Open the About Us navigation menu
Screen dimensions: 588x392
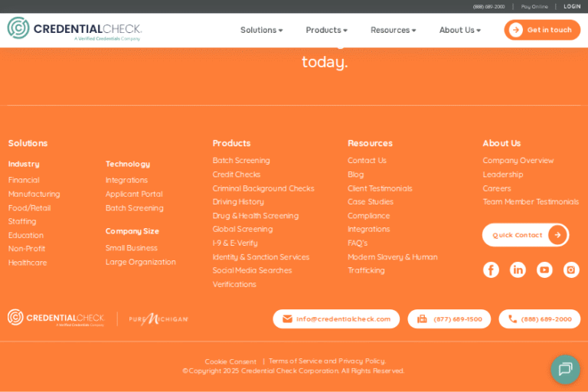(x=459, y=30)
